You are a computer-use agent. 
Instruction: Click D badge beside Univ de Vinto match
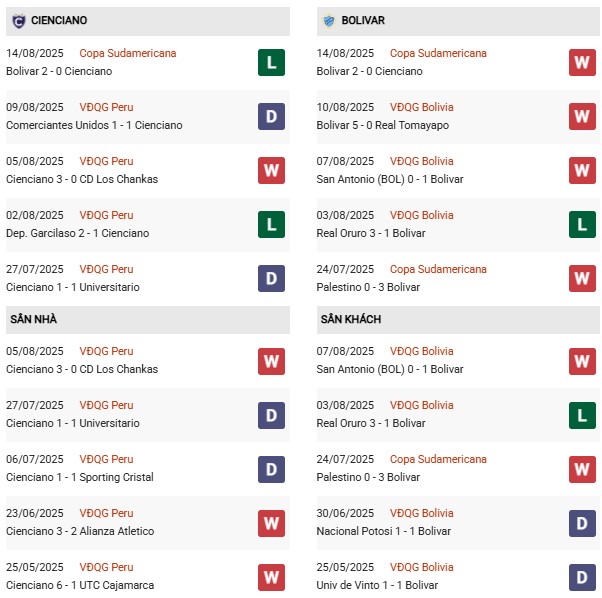tap(582, 576)
